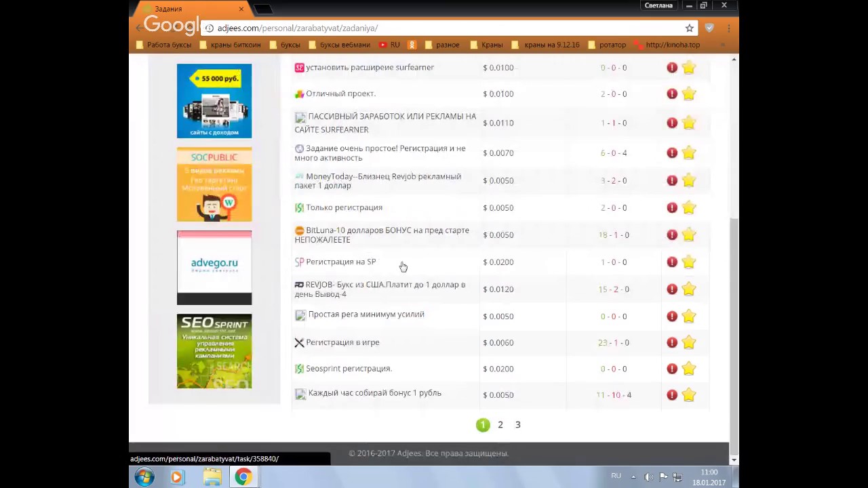Star the 'Seosprint регистрация' task
This screenshot has width=868, height=488.
pos(689,369)
